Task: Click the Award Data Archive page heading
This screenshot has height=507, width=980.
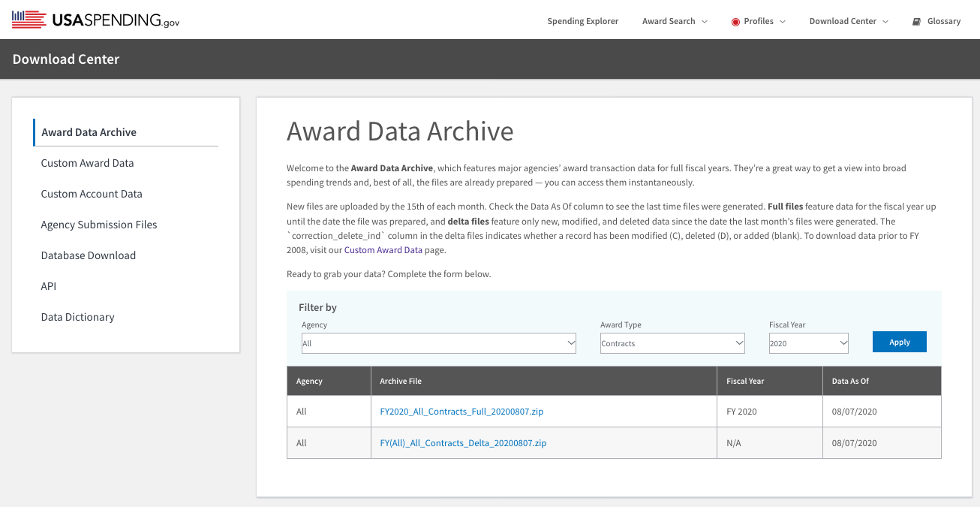Action: 400,131
